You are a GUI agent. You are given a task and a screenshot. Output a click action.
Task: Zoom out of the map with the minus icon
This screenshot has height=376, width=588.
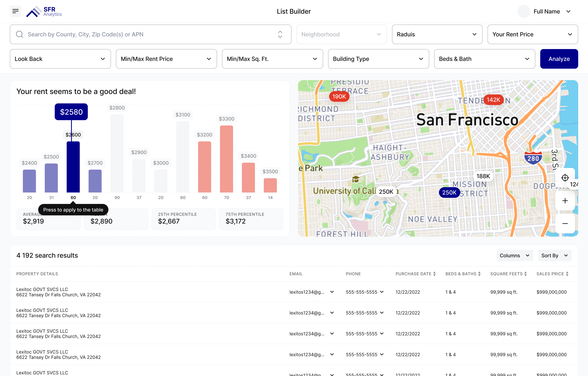pyautogui.click(x=565, y=223)
